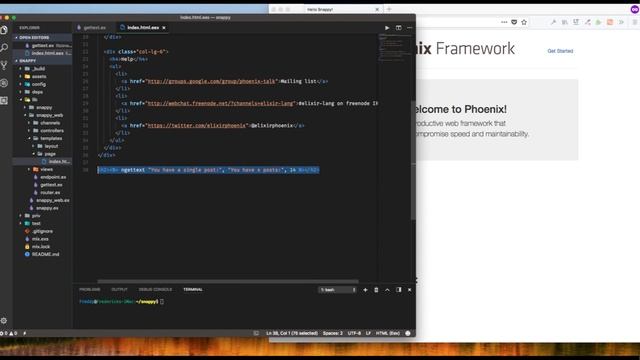This screenshot has height=360, width=640.
Task: Click the green extension icon in Firefox toolbar
Action: pyautogui.click(x=599, y=22)
